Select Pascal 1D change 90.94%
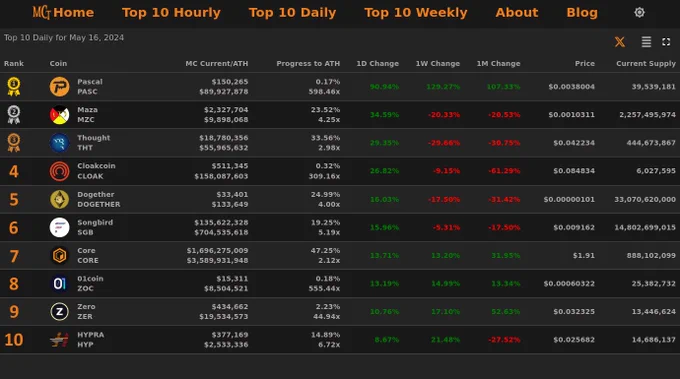This screenshot has height=379, width=680. [384, 87]
